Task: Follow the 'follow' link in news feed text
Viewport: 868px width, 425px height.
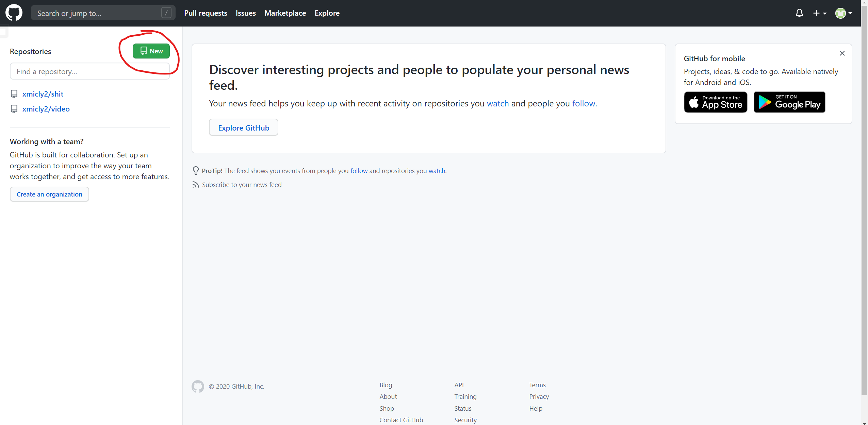Action: pos(584,103)
